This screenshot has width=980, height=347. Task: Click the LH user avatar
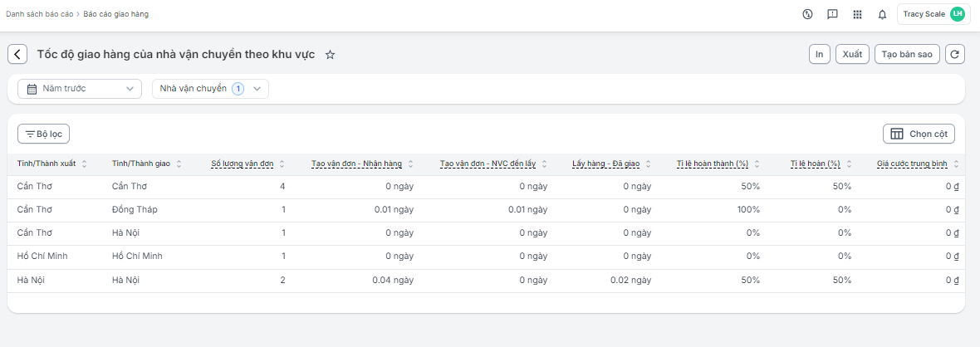point(958,14)
